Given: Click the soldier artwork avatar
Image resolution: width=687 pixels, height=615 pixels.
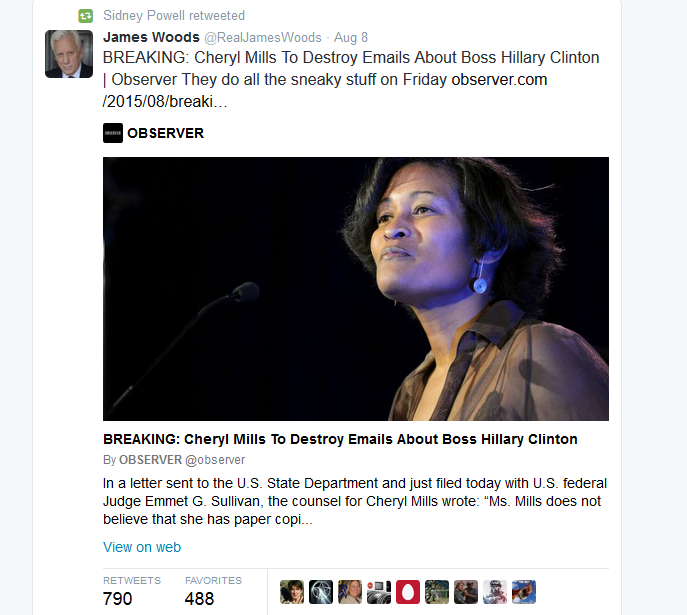Looking at the screenshot, I should [495, 592].
